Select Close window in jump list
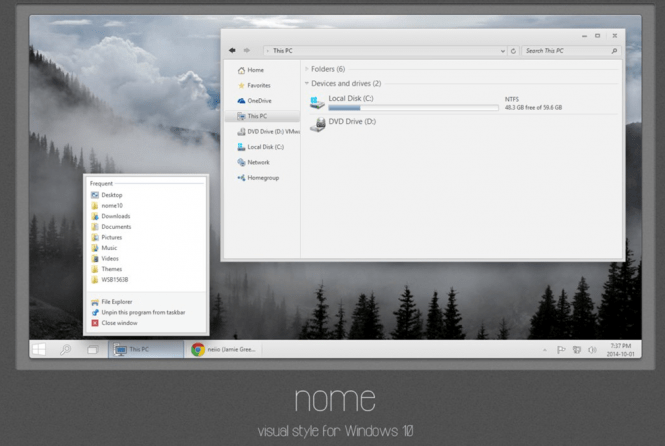 click(x=119, y=323)
